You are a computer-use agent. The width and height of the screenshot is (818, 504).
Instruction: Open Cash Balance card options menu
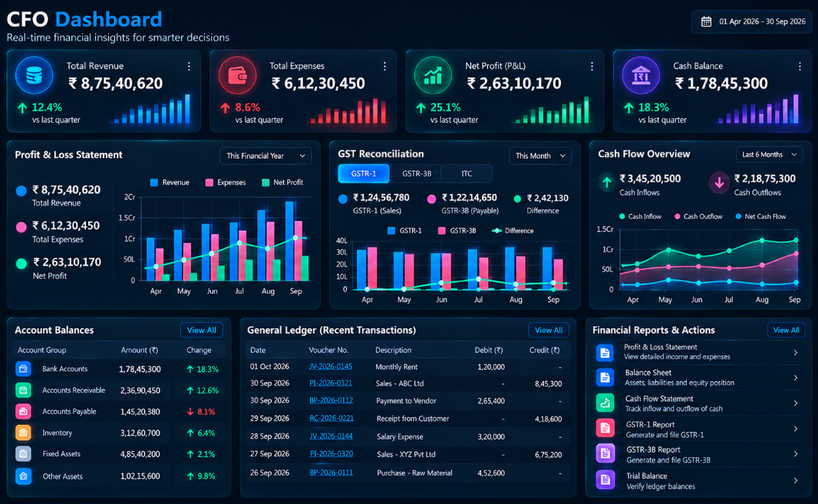point(800,66)
